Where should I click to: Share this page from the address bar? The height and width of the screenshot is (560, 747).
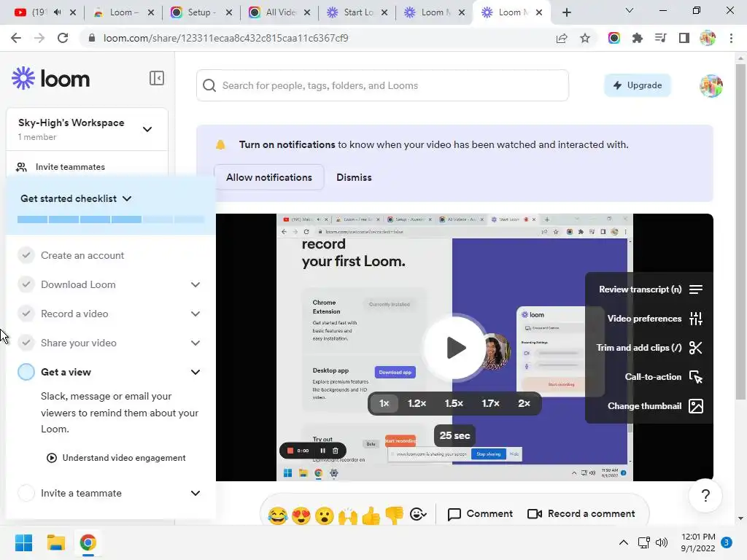(x=562, y=38)
